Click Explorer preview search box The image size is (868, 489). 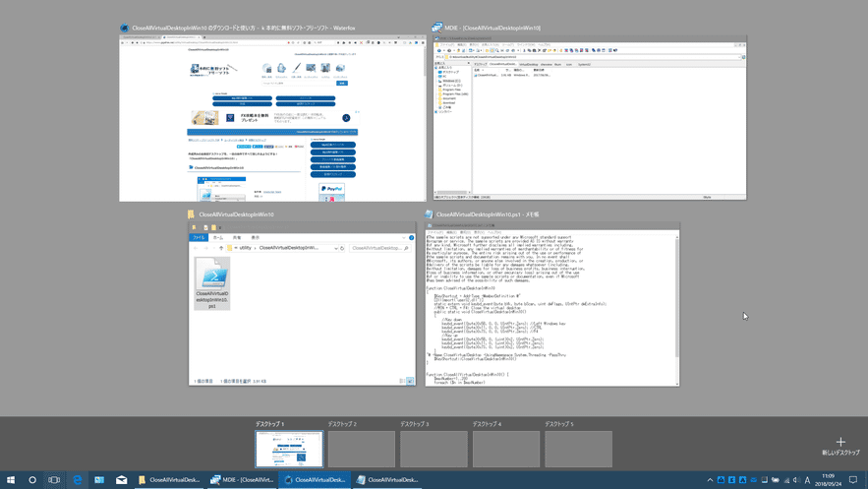tap(379, 248)
